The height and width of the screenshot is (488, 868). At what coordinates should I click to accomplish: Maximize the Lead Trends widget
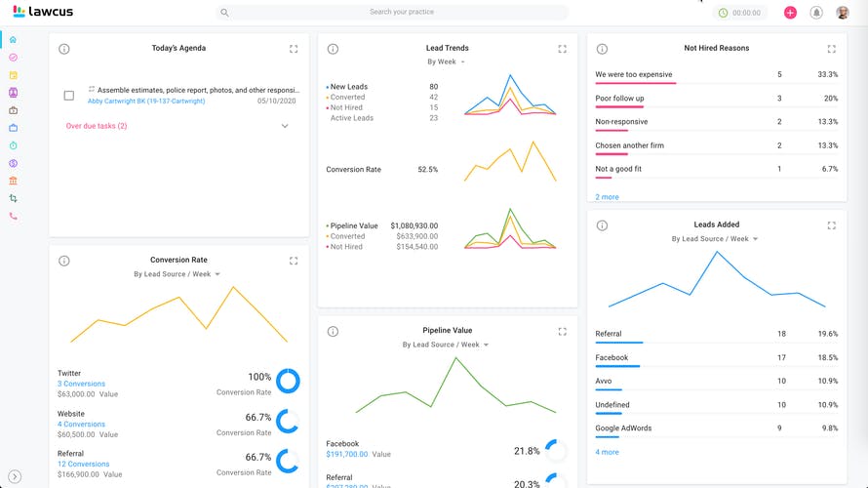(x=563, y=49)
